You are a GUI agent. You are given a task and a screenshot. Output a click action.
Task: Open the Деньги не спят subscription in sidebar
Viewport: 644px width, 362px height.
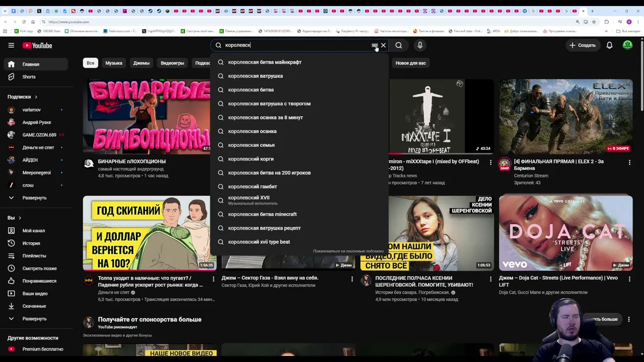point(36,147)
